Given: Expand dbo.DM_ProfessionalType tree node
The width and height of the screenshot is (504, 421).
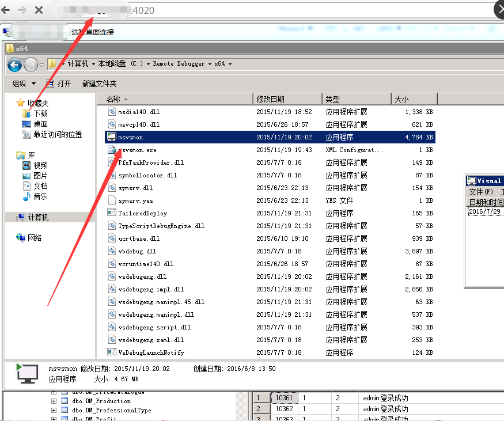Looking at the screenshot, I should 54,411.
